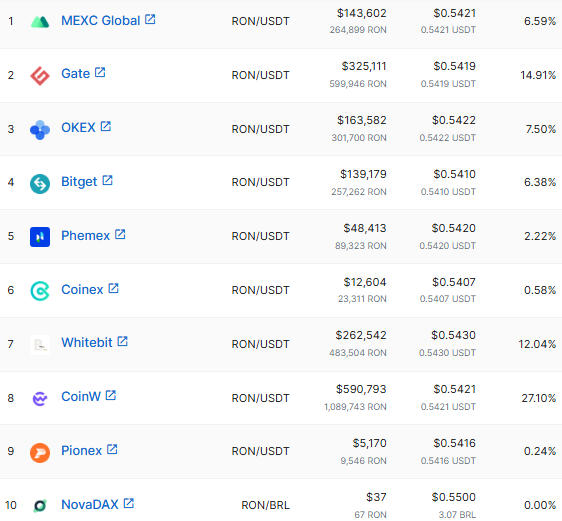Image resolution: width=562 pixels, height=521 pixels.
Task: Select RON/USDT pair in Whitebit row
Action: [261, 344]
